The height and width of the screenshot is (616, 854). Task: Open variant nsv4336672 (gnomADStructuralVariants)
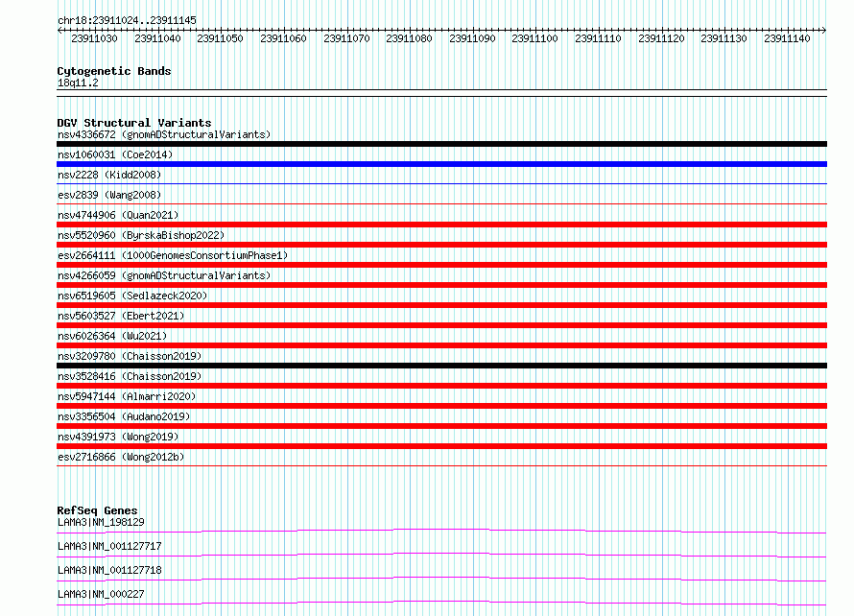(164, 134)
